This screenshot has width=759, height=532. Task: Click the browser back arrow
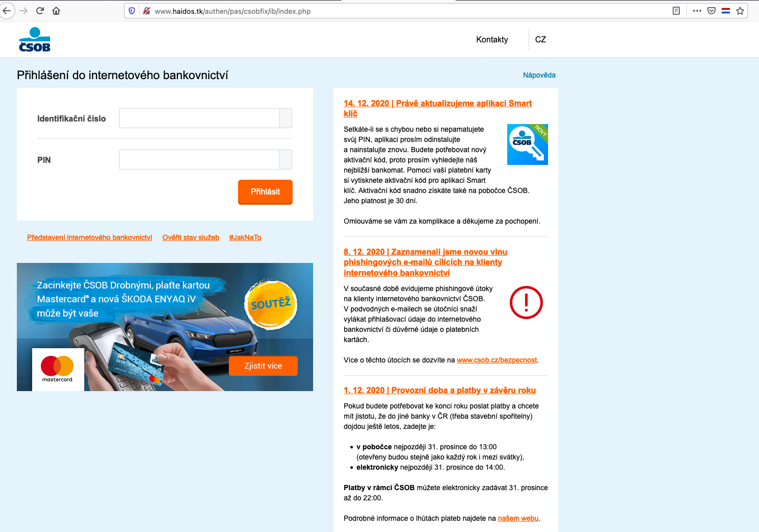click(6, 11)
